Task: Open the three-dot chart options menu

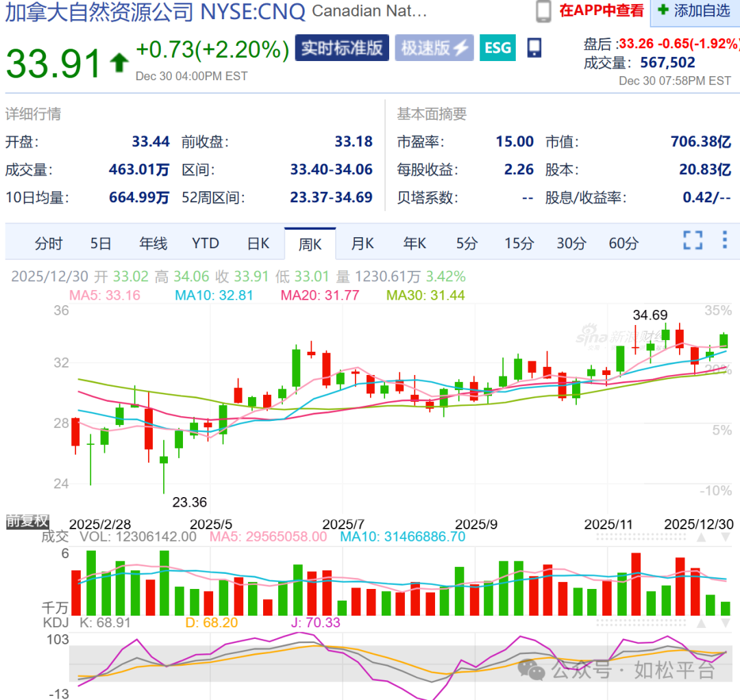Action: pos(725,241)
